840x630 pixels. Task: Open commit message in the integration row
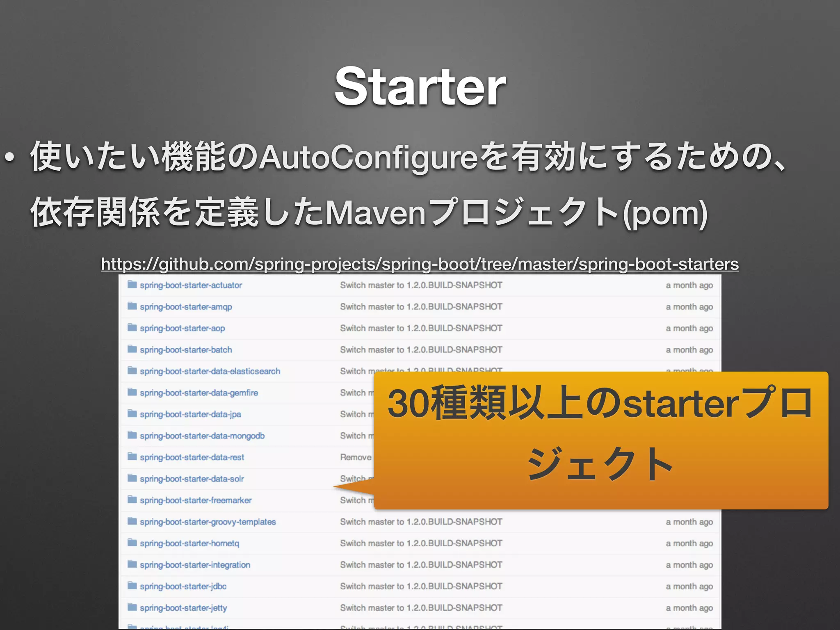pos(421,565)
